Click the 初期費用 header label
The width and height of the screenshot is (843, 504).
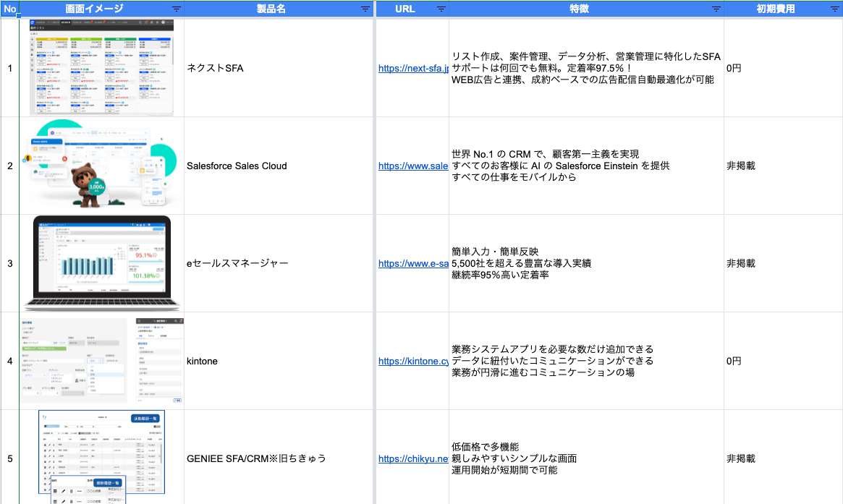tap(776, 9)
